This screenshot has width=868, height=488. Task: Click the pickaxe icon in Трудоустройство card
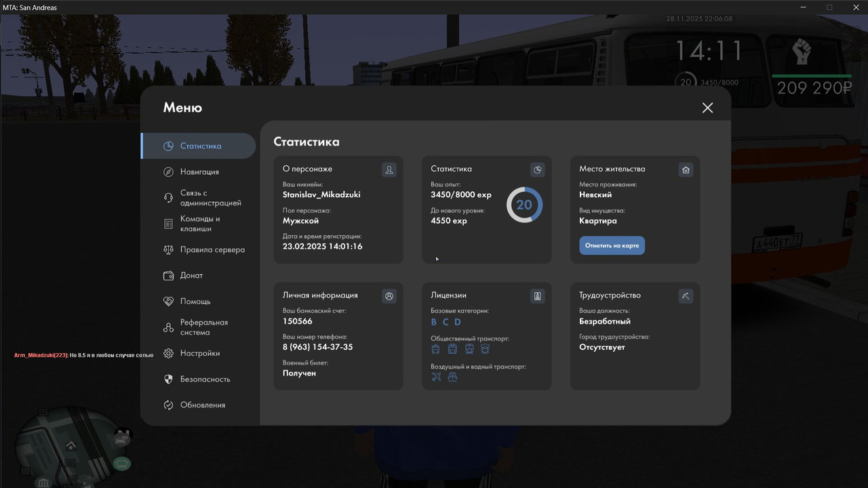[x=686, y=296]
